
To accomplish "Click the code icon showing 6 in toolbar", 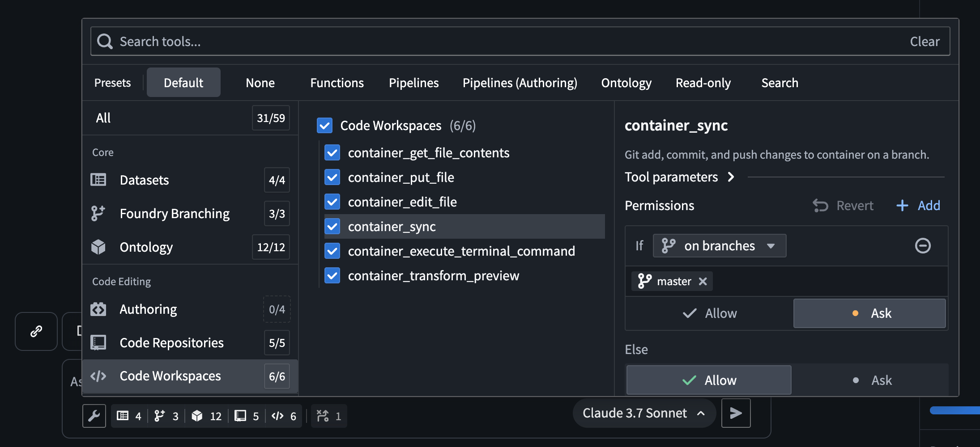I will tap(278, 415).
